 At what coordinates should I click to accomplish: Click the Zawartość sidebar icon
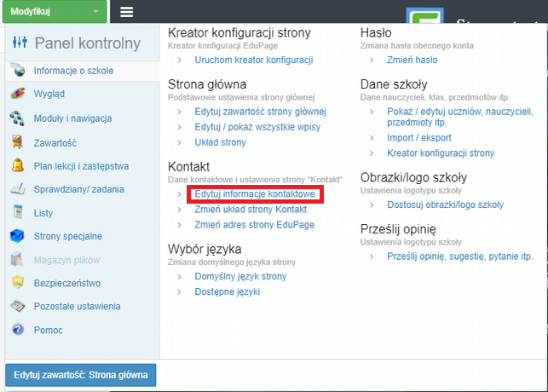pos(17,142)
